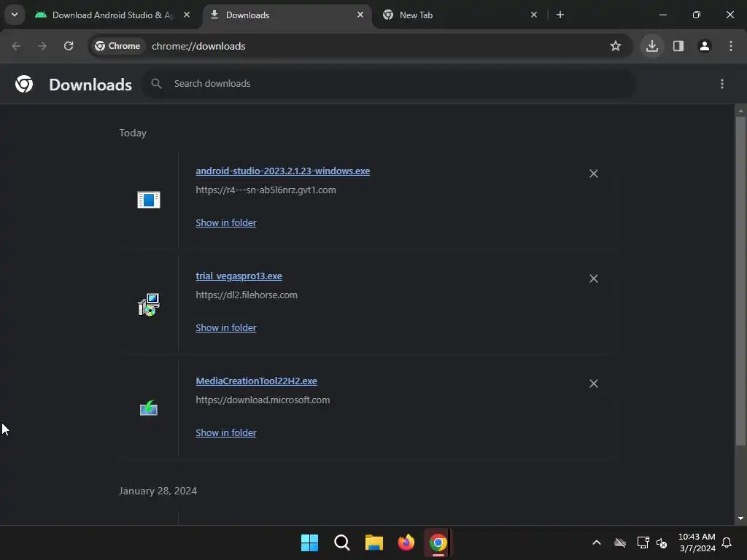Bookmark this page with the star icon
Viewport: 747px width, 560px height.
(616, 46)
